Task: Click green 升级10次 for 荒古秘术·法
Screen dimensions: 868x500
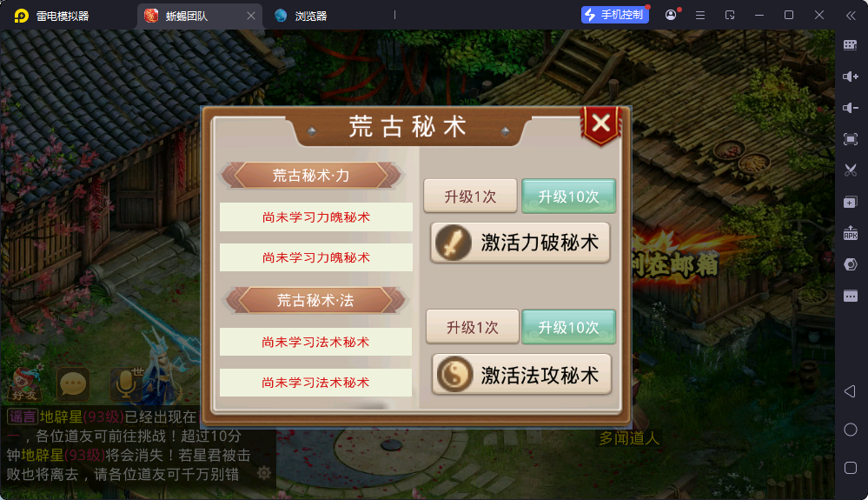Action: [x=568, y=327]
